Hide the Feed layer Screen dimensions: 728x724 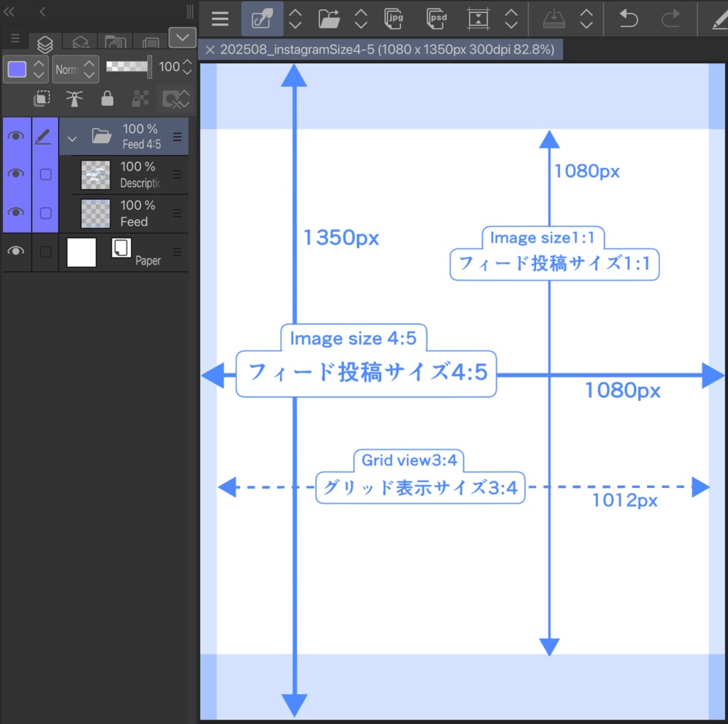pos(16,212)
